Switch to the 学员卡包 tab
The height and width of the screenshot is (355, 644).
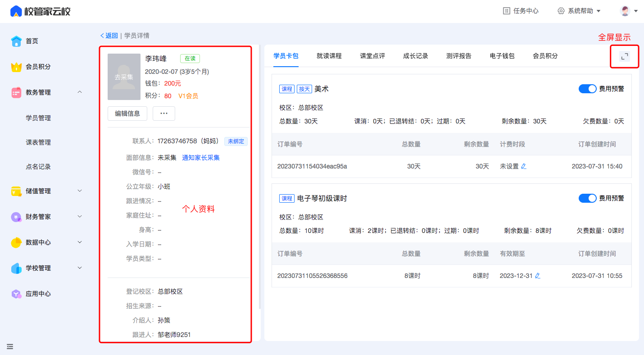(x=286, y=56)
